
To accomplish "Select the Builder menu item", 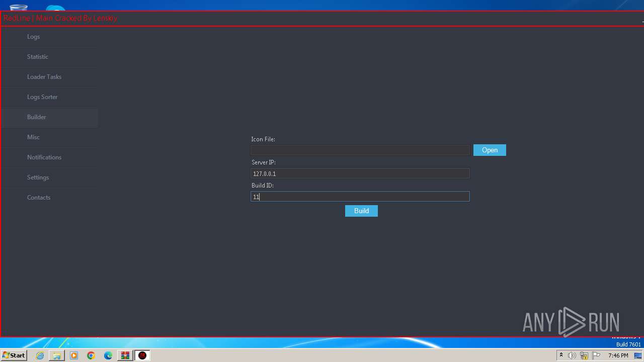I will click(x=49, y=117).
